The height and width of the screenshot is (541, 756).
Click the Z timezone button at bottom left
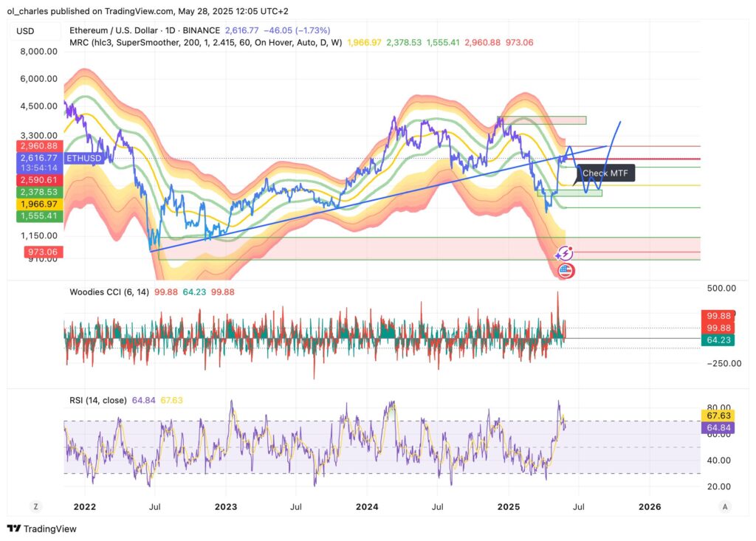pyautogui.click(x=35, y=506)
